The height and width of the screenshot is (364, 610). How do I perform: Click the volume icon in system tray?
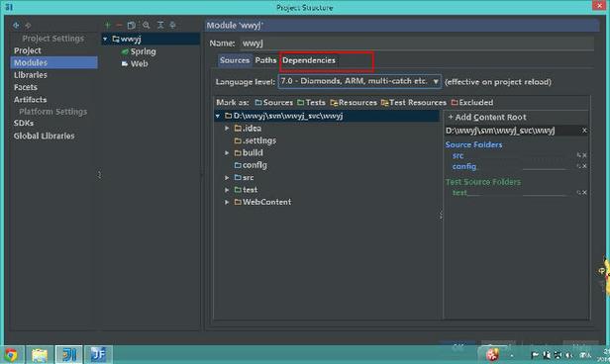(569, 355)
